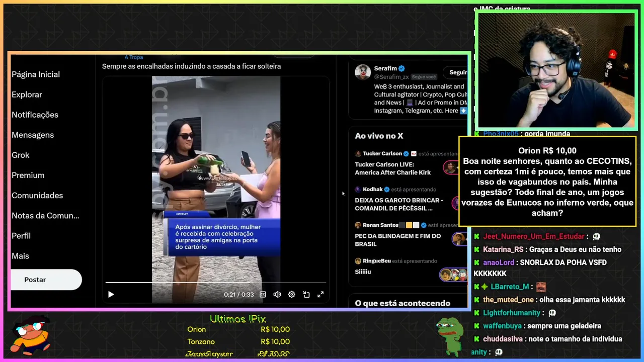
Task: Open the @Serafim_zx handle
Action: click(391, 77)
